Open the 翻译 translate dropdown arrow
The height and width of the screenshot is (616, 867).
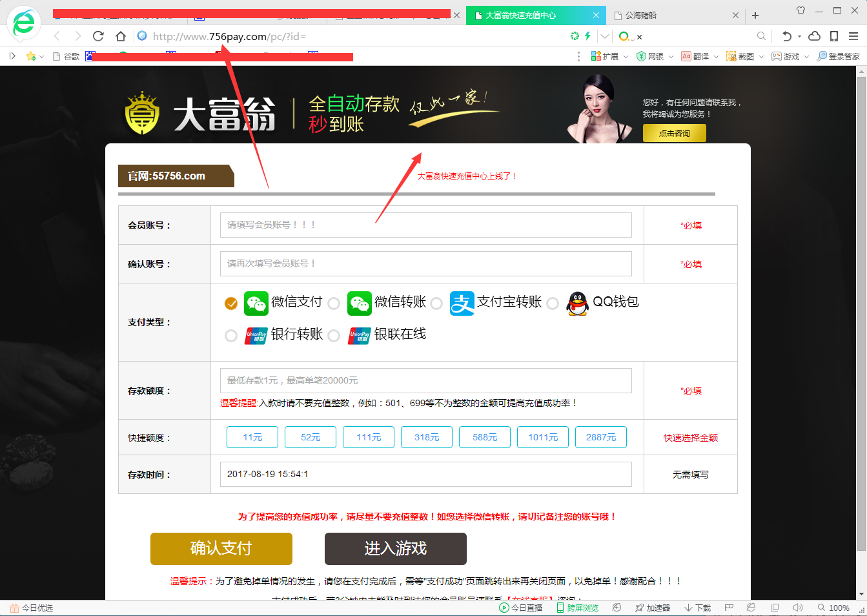pos(716,57)
